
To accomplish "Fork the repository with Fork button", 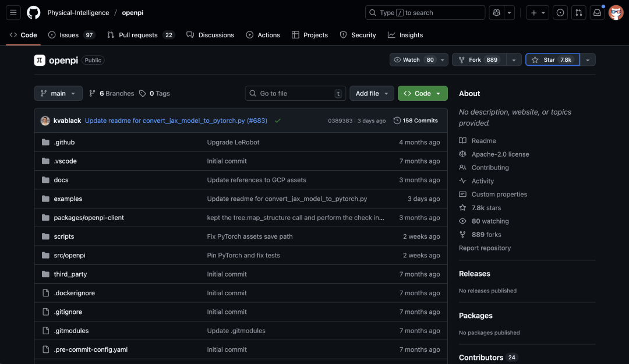I will (479, 60).
